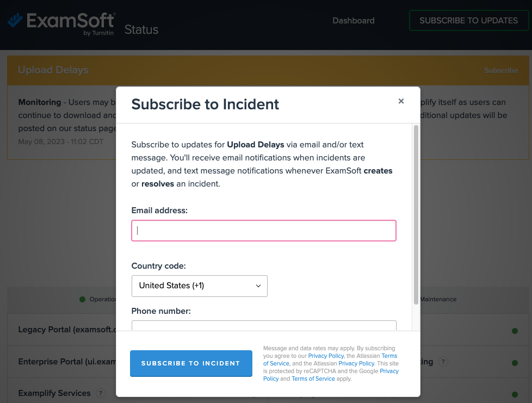Close the Subscribe to Incident dialog

[x=401, y=101]
